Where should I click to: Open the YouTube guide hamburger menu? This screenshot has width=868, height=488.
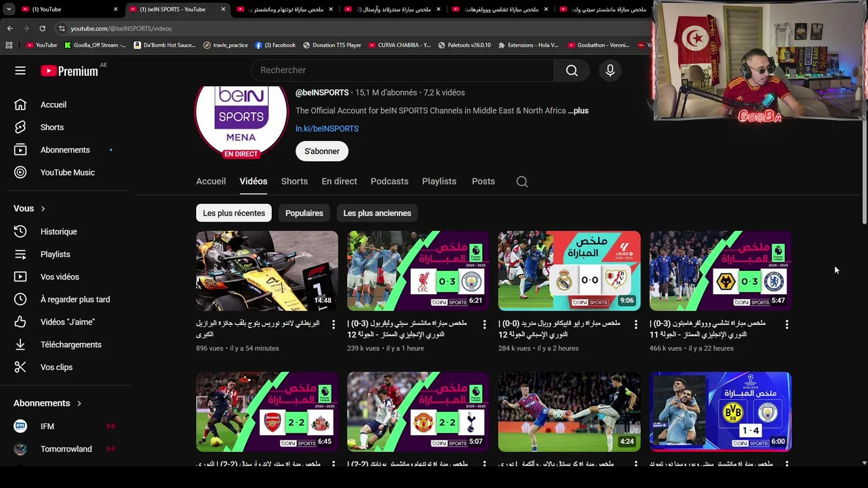(20, 70)
